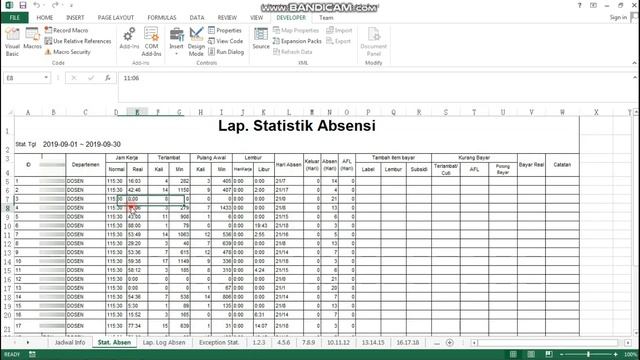This screenshot has height=360, width=640.
Task: Click Map Properties in XML group
Action: tap(296, 30)
